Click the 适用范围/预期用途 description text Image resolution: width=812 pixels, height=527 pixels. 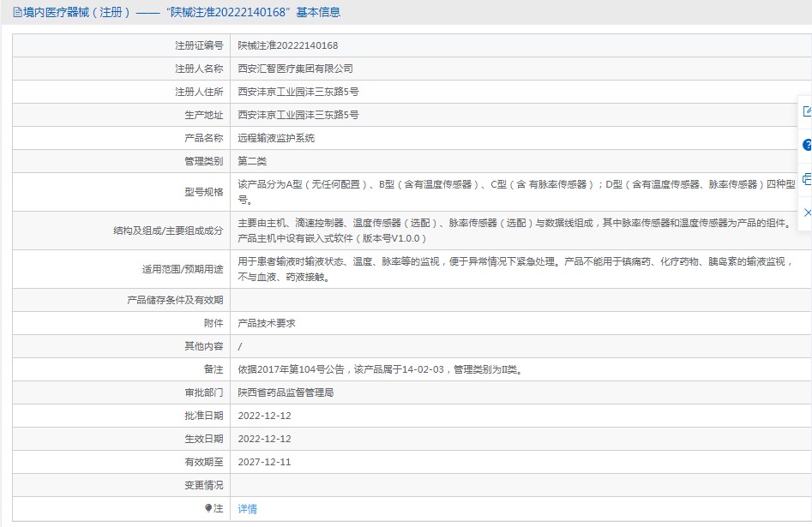[515, 269]
